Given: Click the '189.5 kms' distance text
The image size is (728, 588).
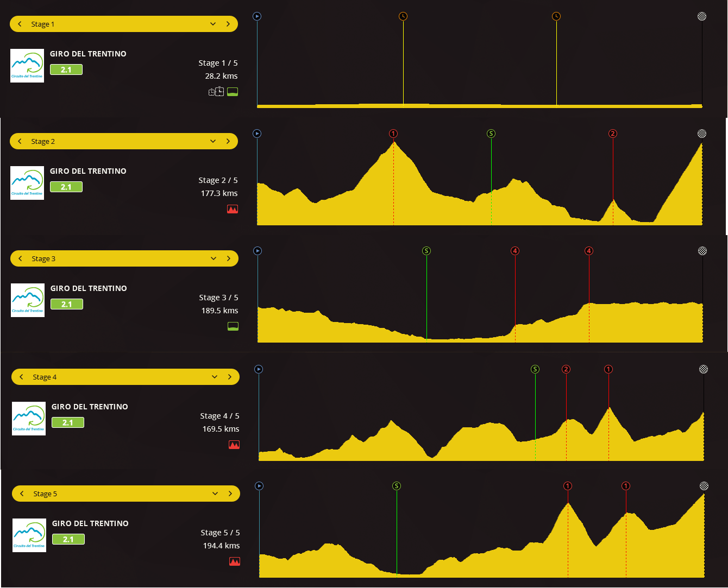Looking at the screenshot, I should coord(219,311).
